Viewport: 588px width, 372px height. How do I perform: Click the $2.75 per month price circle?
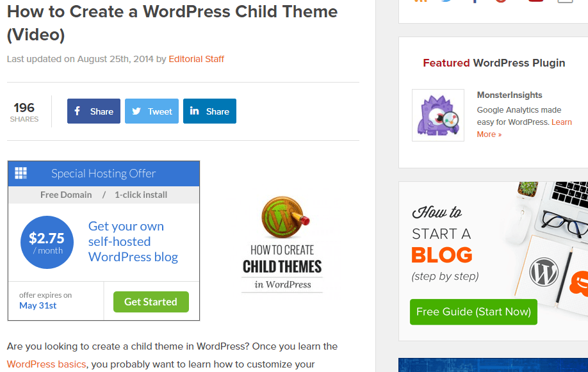coord(47,242)
